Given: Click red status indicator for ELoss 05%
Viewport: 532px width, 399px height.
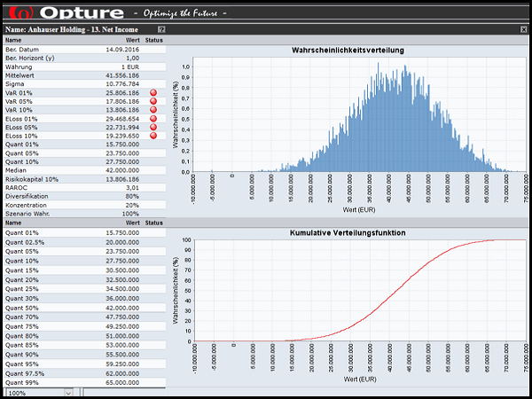Looking at the screenshot, I should [x=153, y=128].
